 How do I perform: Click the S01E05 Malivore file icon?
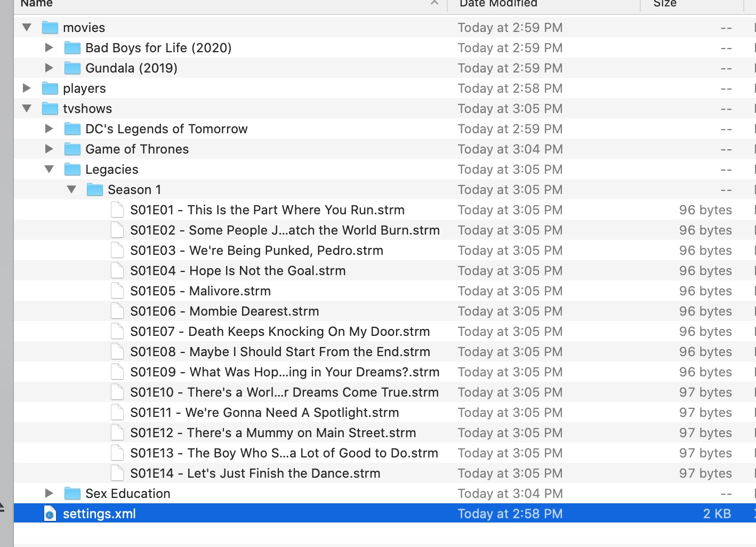[x=117, y=291]
